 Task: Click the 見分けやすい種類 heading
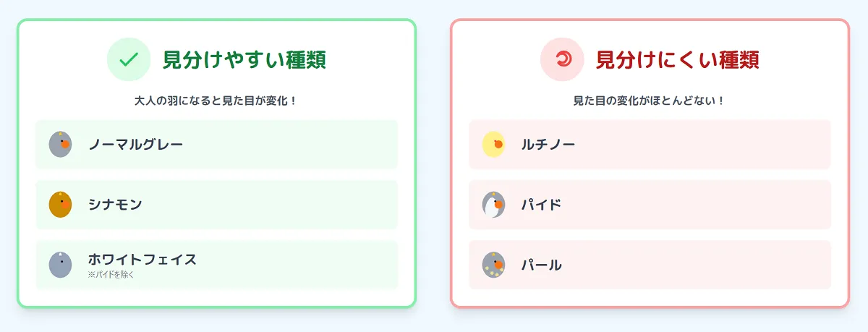[244, 59]
